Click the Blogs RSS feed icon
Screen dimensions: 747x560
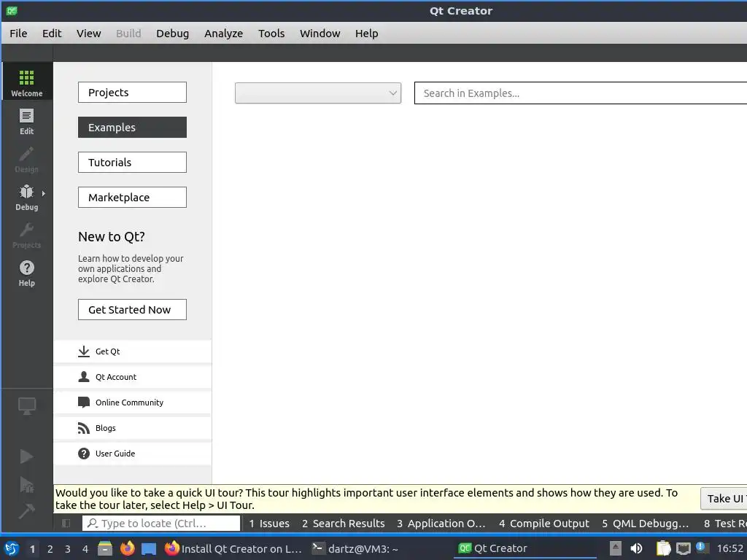pyautogui.click(x=84, y=428)
